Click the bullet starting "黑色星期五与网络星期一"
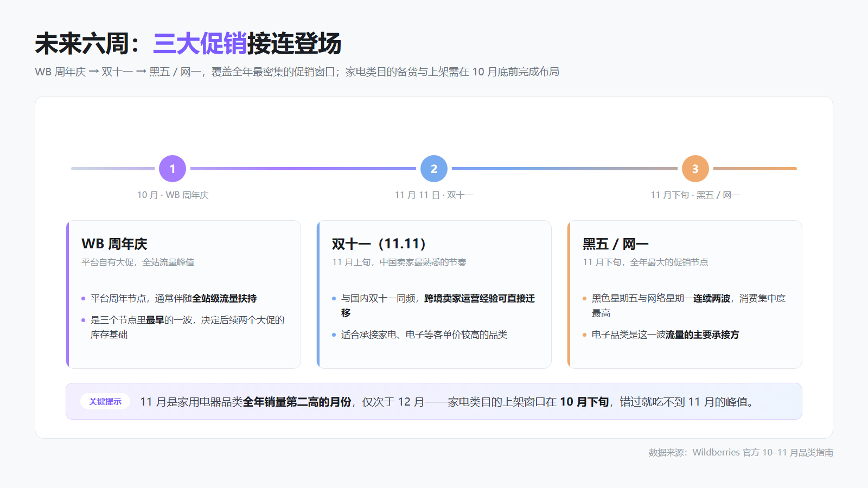Viewport: 868px width, 488px height. (x=689, y=306)
